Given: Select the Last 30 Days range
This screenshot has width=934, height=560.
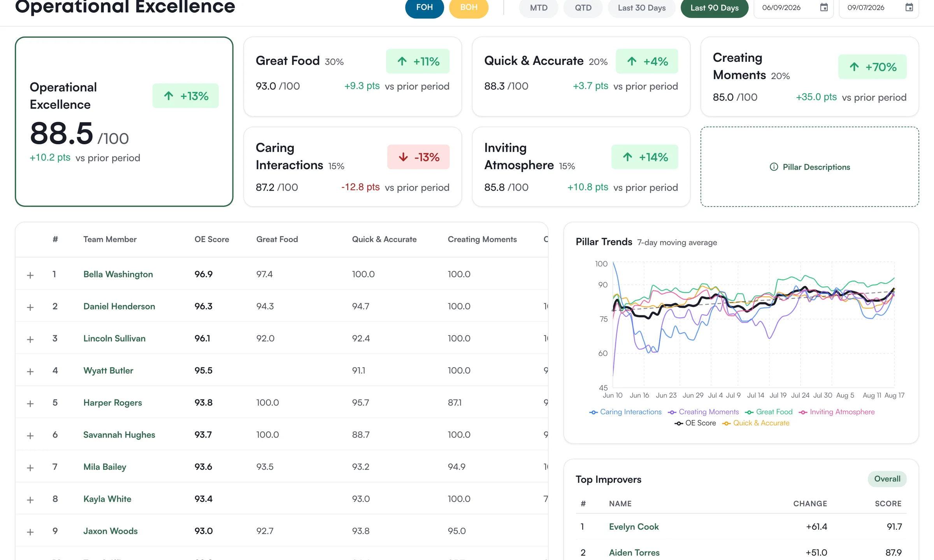Looking at the screenshot, I should click(642, 8).
